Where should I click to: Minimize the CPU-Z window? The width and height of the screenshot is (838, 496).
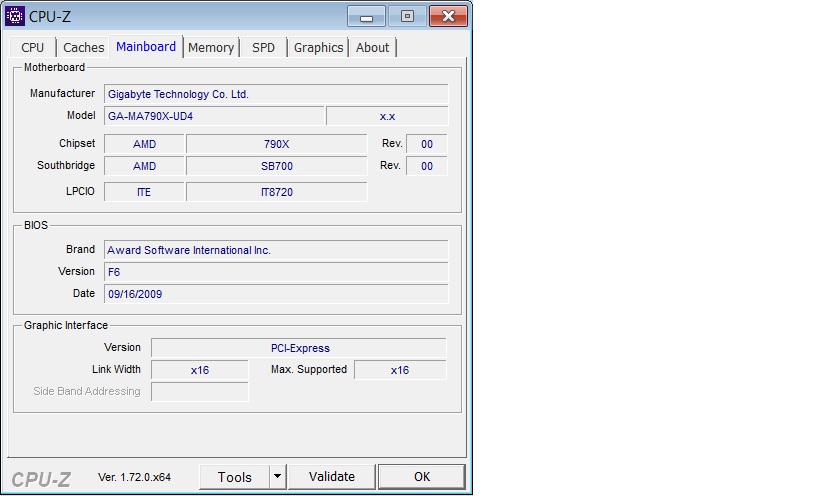366,16
